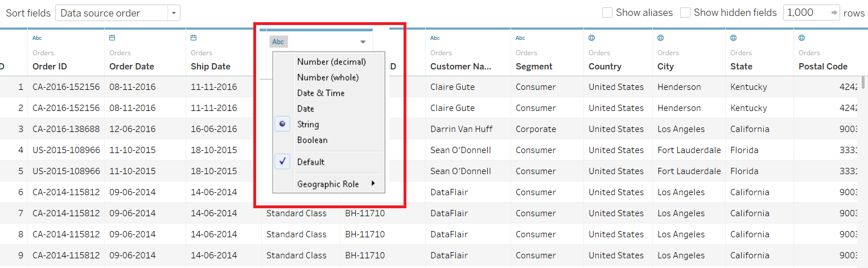The width and height of the screenshot is (868, 268).
Task: Click the highlighted Abc data type button
Action: [278, 42]
